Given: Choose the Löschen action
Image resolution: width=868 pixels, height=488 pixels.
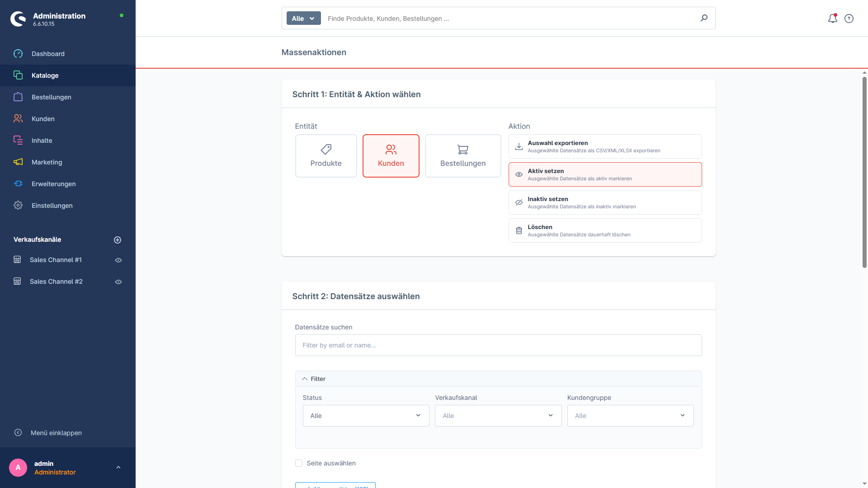Looking at the screenshot, I should (x=605, y=230).
